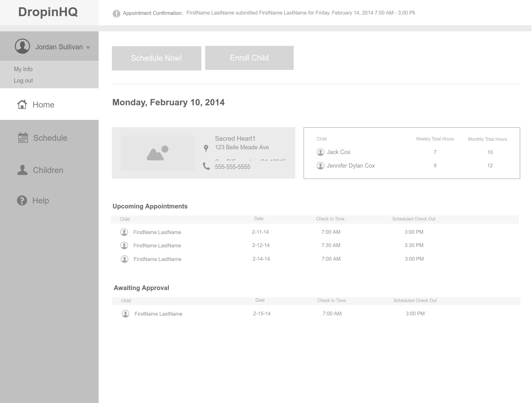Click the location pin icon
This screenshot has width=532, height=403.
206,148
